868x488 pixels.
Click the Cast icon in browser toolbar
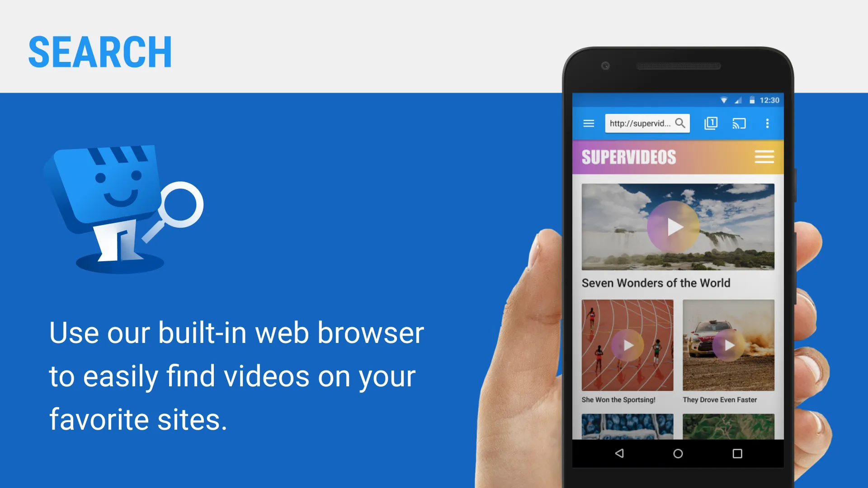pyautogui.click(x=739, y=123)
